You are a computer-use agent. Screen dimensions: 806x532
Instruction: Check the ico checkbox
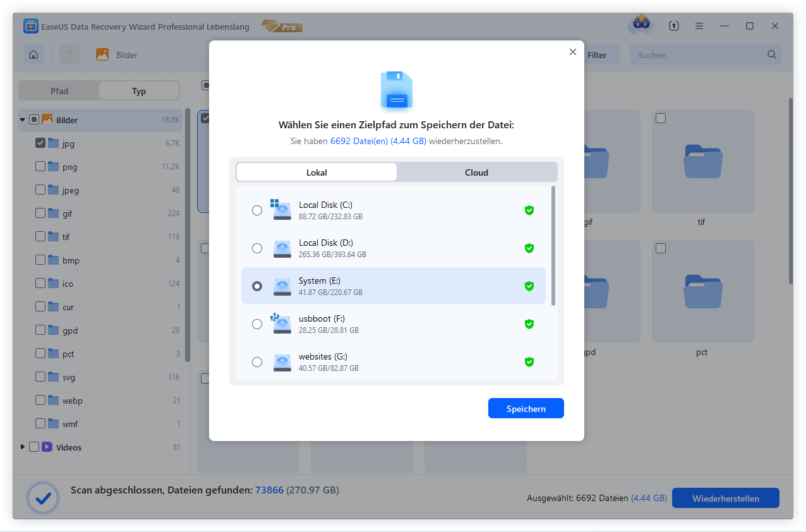click(x=40, y=283)
